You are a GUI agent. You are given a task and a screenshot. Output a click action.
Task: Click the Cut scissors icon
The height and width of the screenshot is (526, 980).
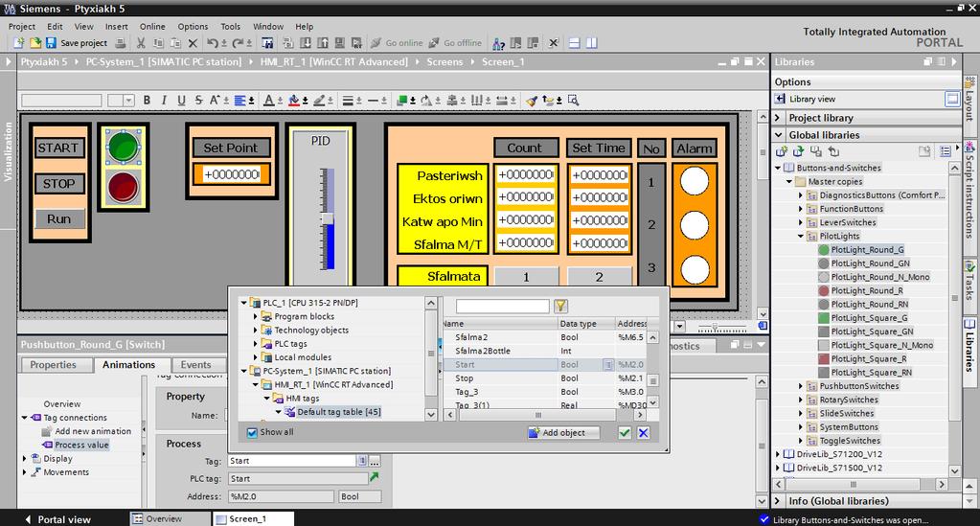(x=141, y=42)
